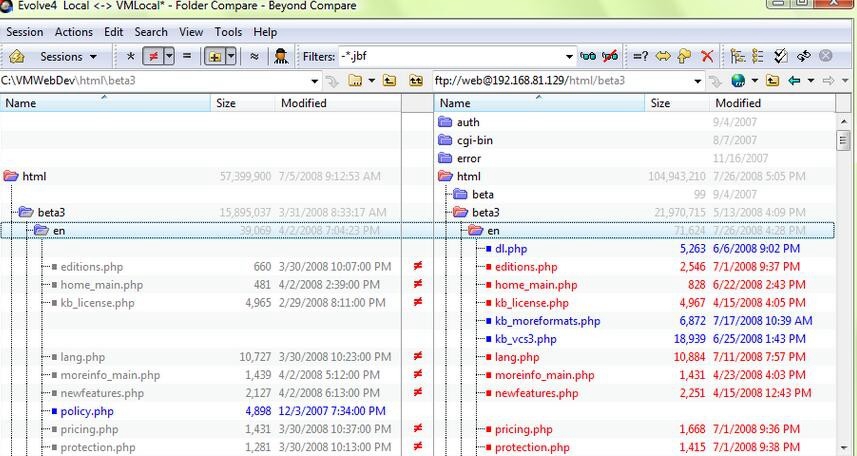Click the globe FTP browse icon

pos(738,81)
